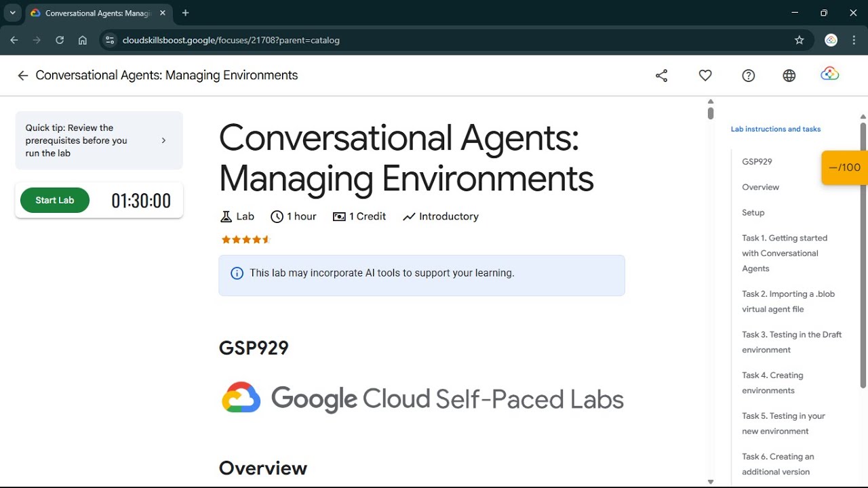Viewport: 868px width, 488px height.
Task: Click the 01:30:00 lab timer
Action: [141, 201]
